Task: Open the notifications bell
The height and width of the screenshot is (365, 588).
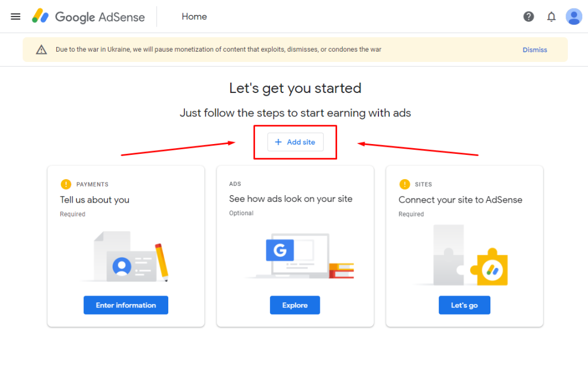Action: click(x=551, y=17)
